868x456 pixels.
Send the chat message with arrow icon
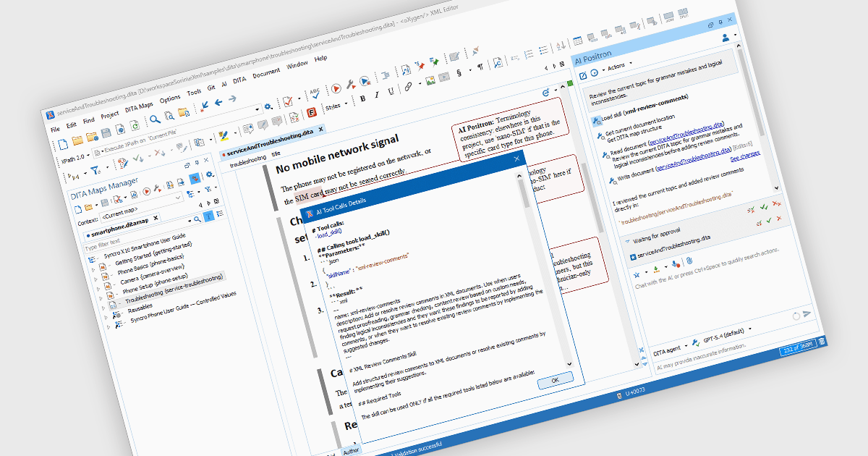pos(807,313)
